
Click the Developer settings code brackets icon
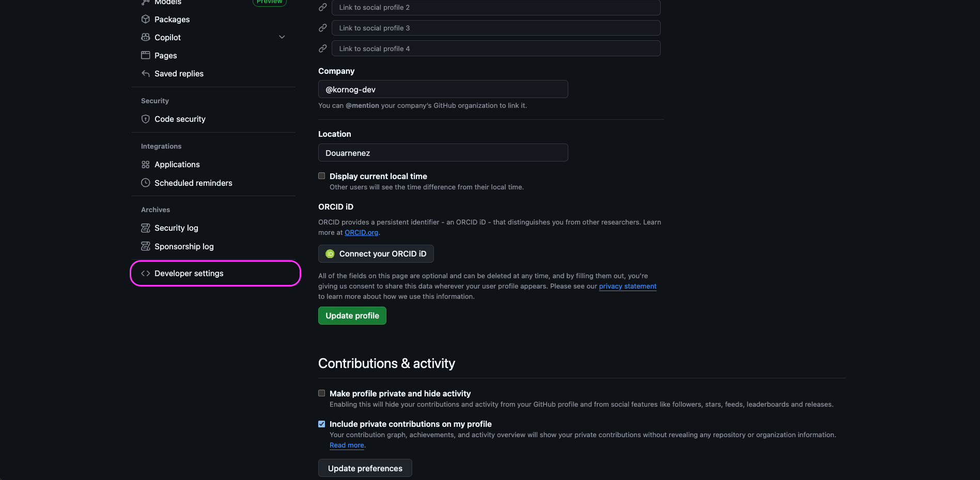146,273
